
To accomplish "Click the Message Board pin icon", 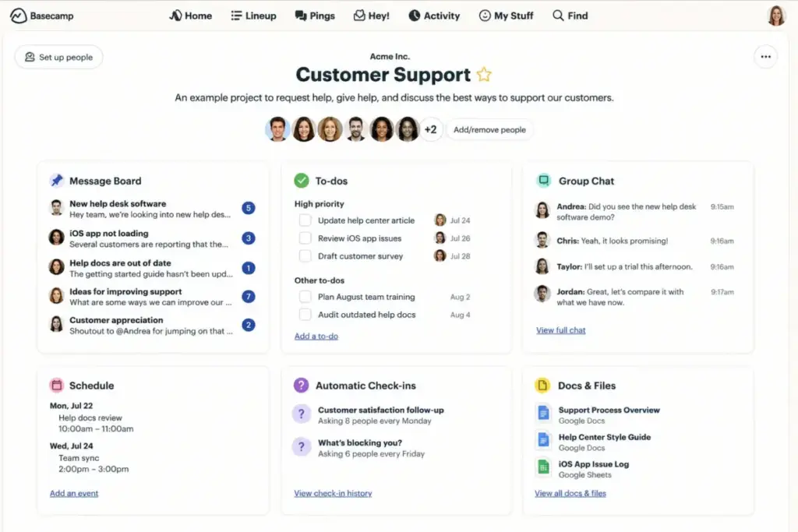I will pos(56,181).
